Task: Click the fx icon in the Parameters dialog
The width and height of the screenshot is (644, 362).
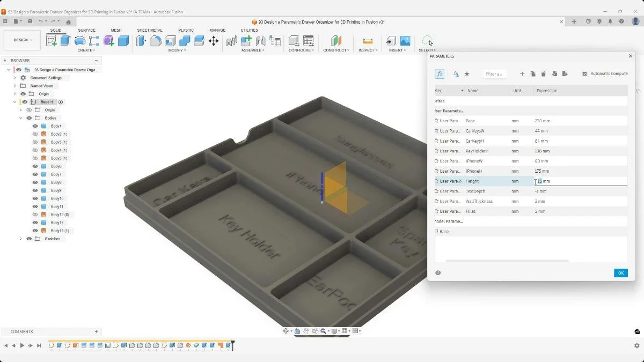Action: (440, 73)
